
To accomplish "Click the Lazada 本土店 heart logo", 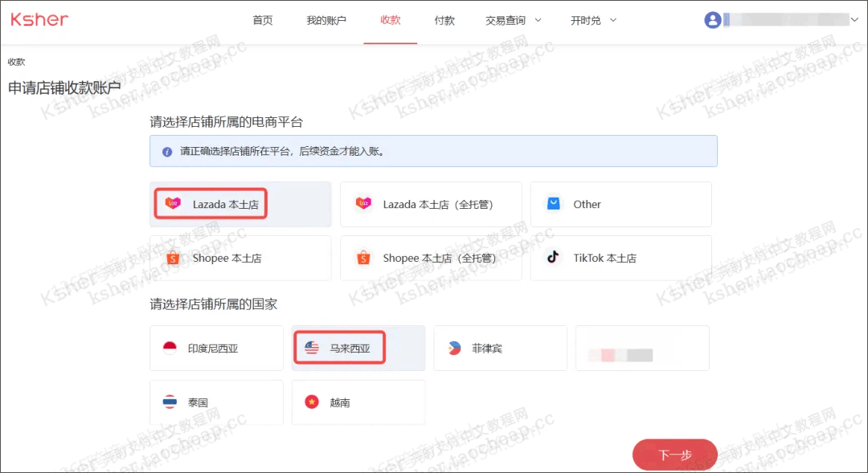I will 173,204.
